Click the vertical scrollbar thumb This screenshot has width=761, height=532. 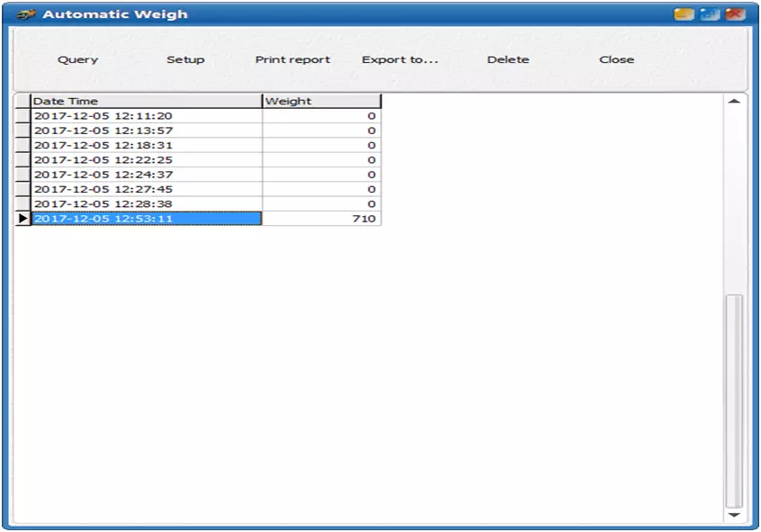(734, 401)
